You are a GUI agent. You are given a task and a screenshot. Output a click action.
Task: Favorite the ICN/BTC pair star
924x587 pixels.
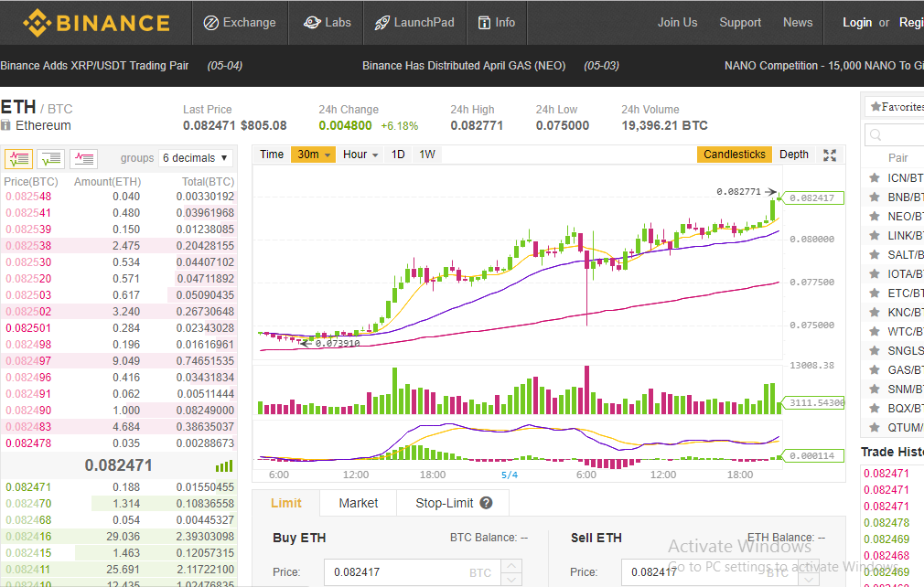point(875,177)
